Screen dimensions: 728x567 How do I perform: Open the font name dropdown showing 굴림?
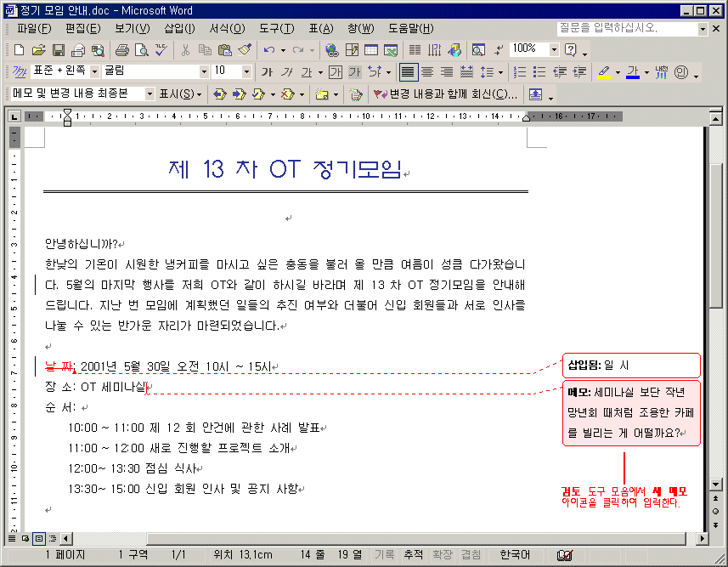click(x=204, y=72)
